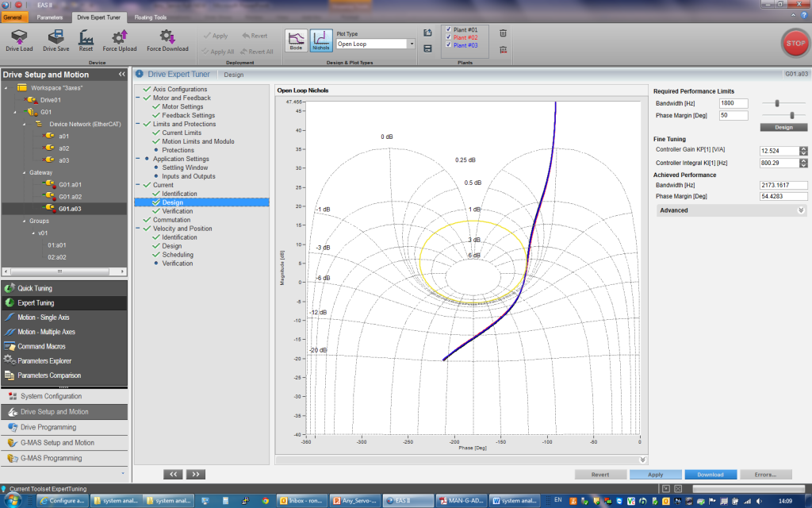Hit the red STOP button
This screenshot has width=812, height=508.
click(x=794, y=42)
